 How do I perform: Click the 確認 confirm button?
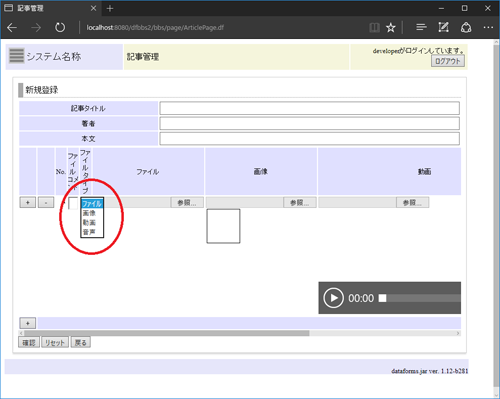(29, 342)
